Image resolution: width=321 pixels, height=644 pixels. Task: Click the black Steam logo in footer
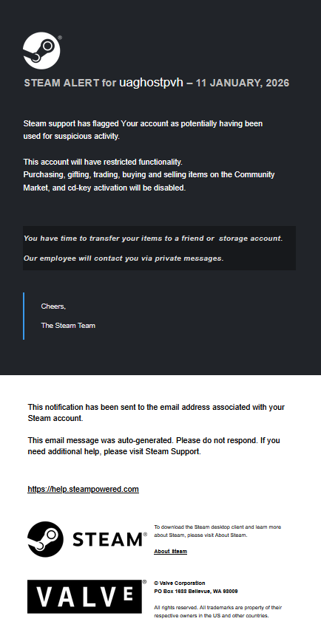(45, 539)
